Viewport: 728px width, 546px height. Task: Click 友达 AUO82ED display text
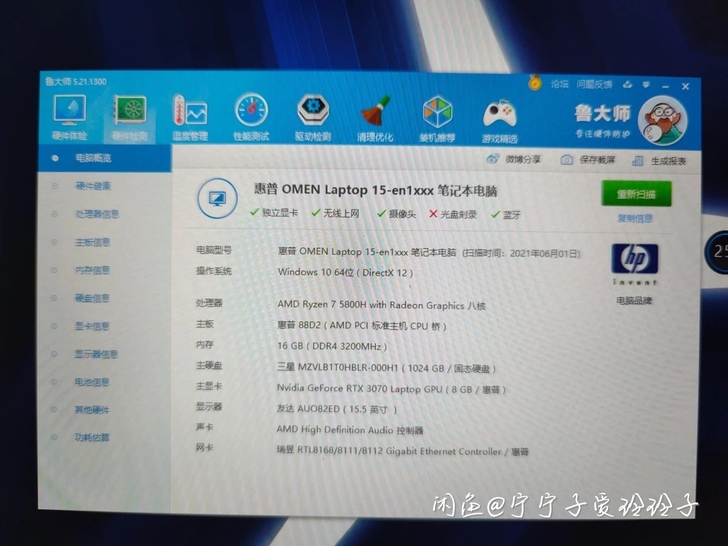point(337,409)
